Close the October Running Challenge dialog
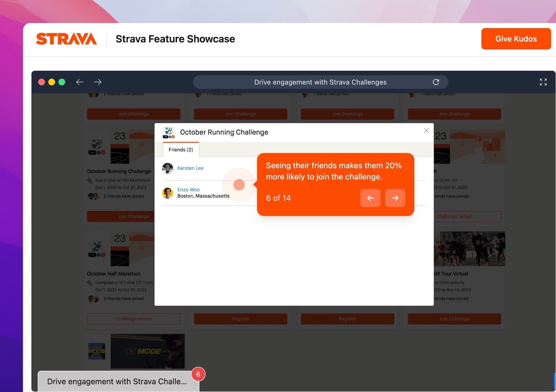This screenshot has width=556, height=392. coord(426,131)
